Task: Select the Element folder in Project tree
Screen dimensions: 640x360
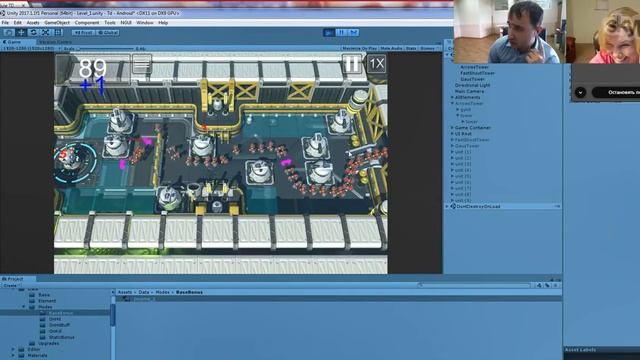Action: (47, 301)
